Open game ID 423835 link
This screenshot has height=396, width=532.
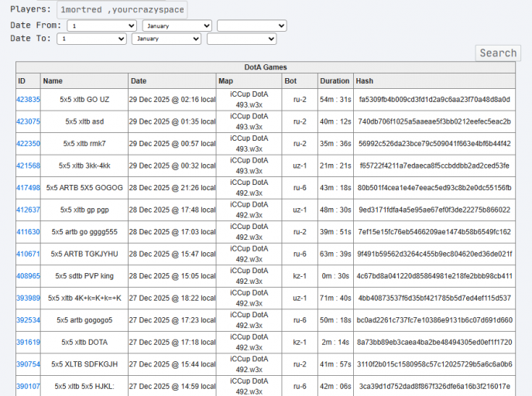pyautogui.click(x=28, y=100)
